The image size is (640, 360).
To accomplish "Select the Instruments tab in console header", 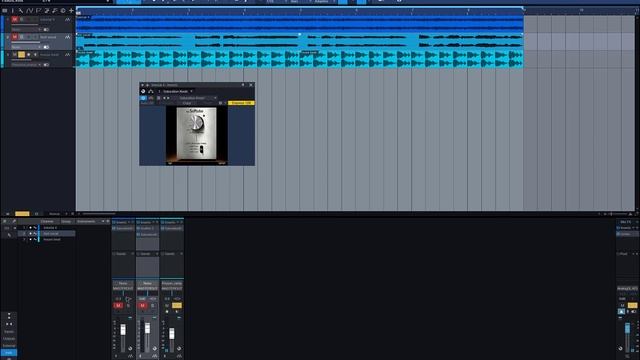I will point(86,221).
